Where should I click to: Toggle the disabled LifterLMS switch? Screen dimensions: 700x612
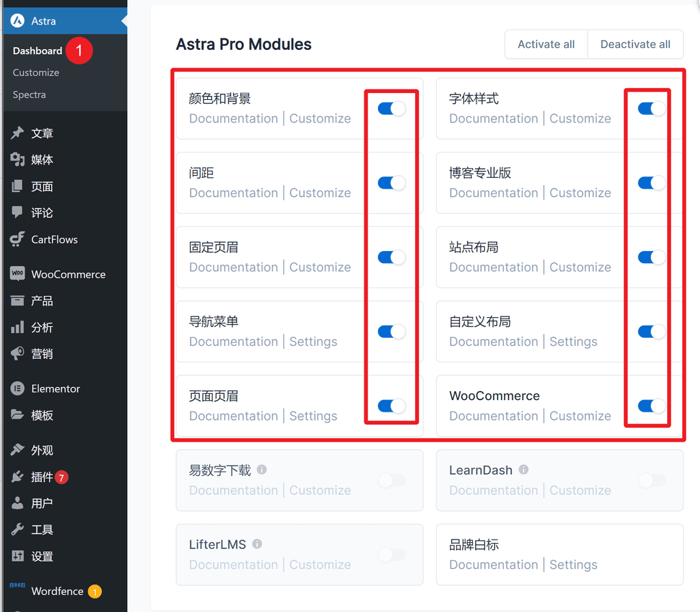pos(392,555)
